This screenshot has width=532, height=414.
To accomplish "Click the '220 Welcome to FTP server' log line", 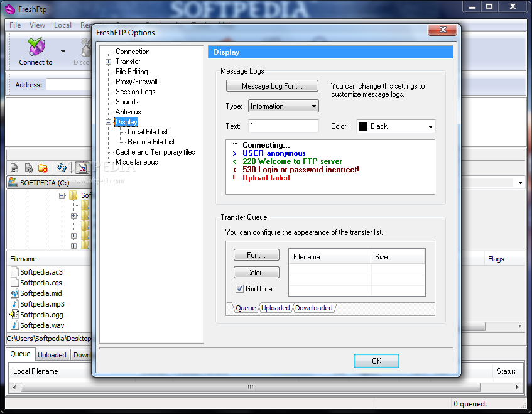I will 292,161.
